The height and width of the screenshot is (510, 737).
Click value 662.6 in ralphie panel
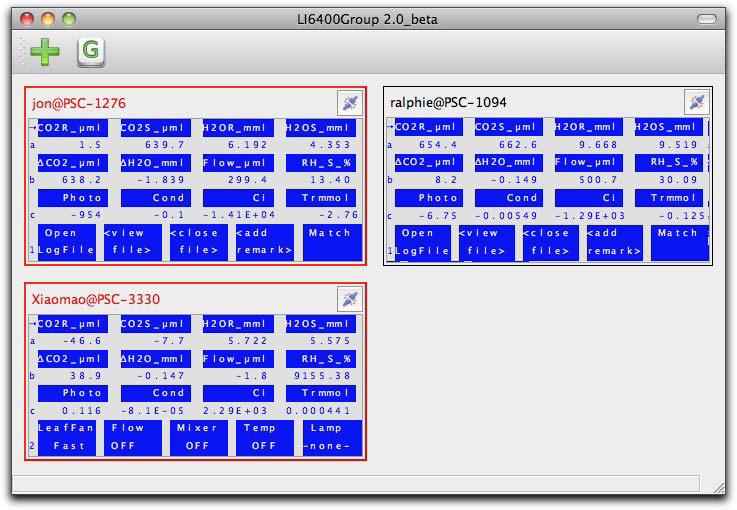coord(518,145)
